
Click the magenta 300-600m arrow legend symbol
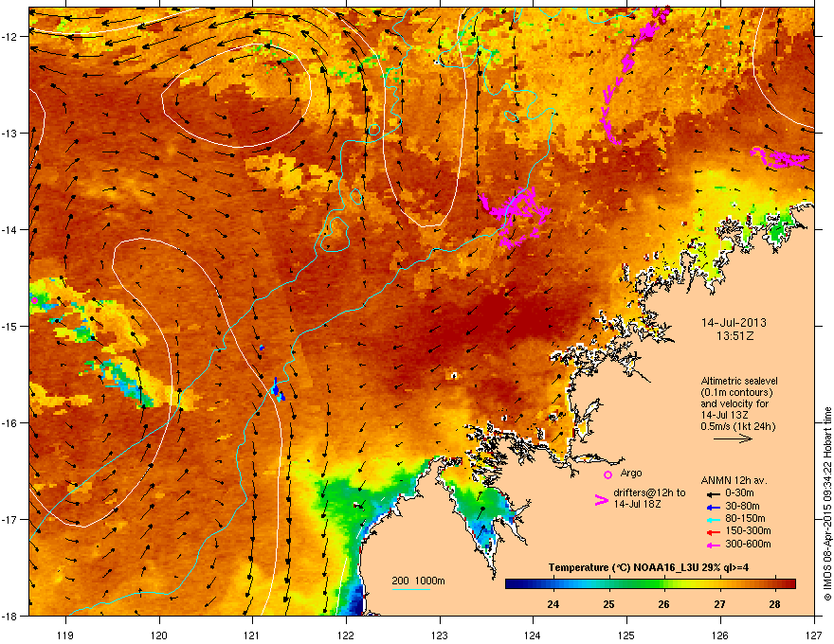[714, 545]
